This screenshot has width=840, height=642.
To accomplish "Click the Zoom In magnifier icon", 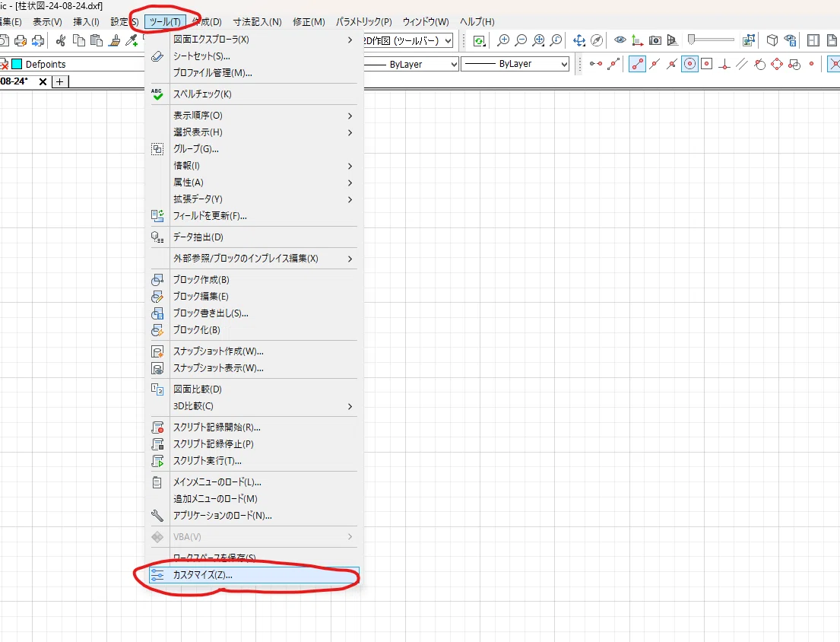I will pos(503,40).
